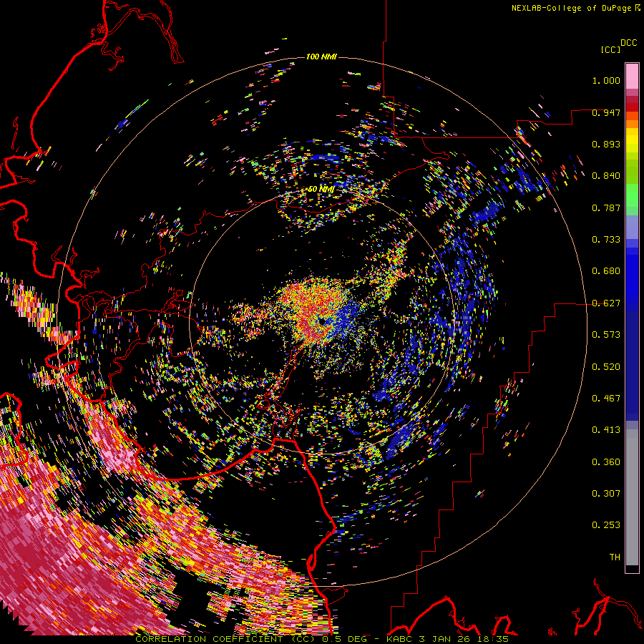The height and width of the screenshot is (644, 644).
Task: Click the radar site center dot
Action: [x=321, y=321]
